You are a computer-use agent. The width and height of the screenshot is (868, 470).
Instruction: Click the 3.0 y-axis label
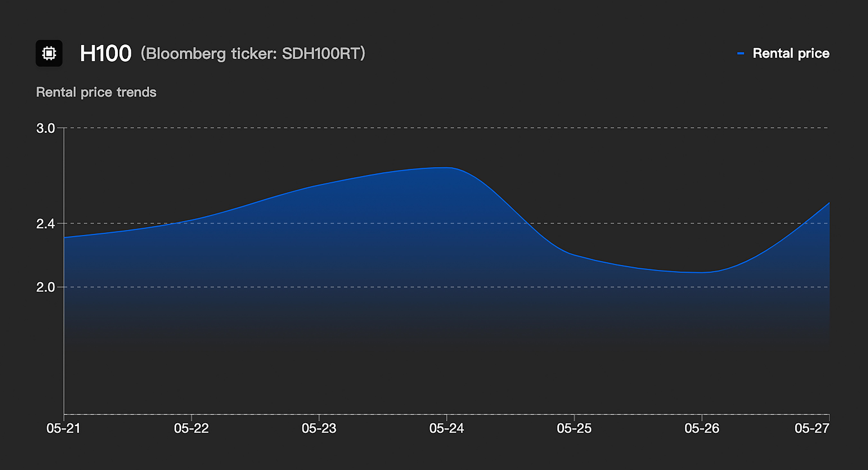pos(45,128)
